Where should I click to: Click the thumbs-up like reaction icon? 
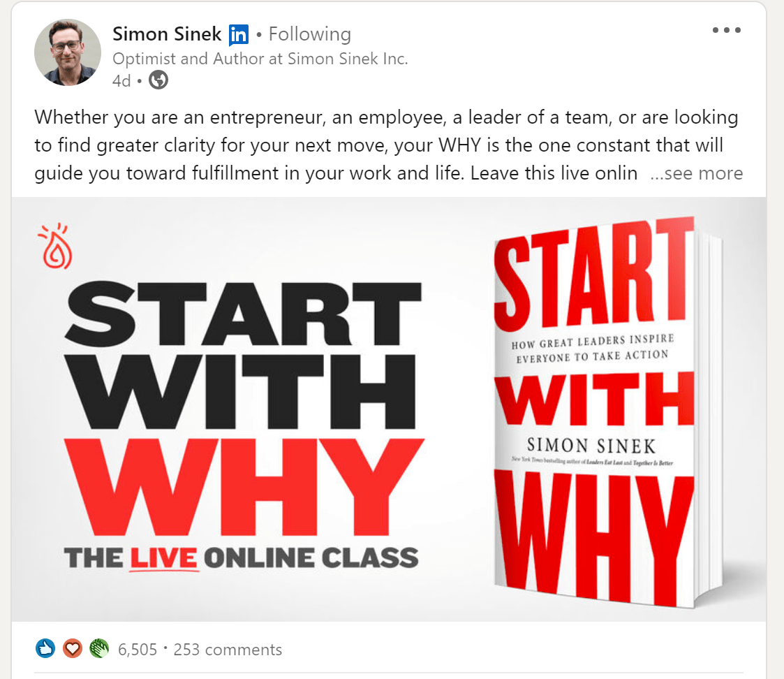coord(45,649)
